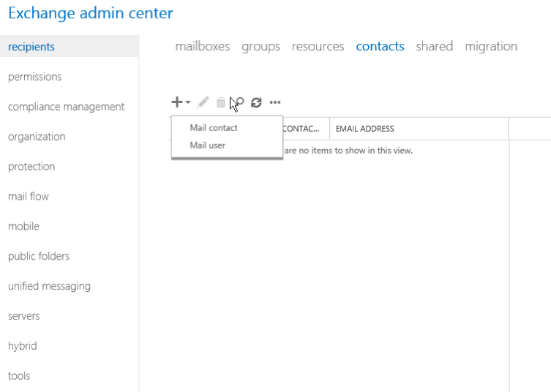The image size is (551, 392).
Task: Open public folders section
Action: tap(39, 256)
